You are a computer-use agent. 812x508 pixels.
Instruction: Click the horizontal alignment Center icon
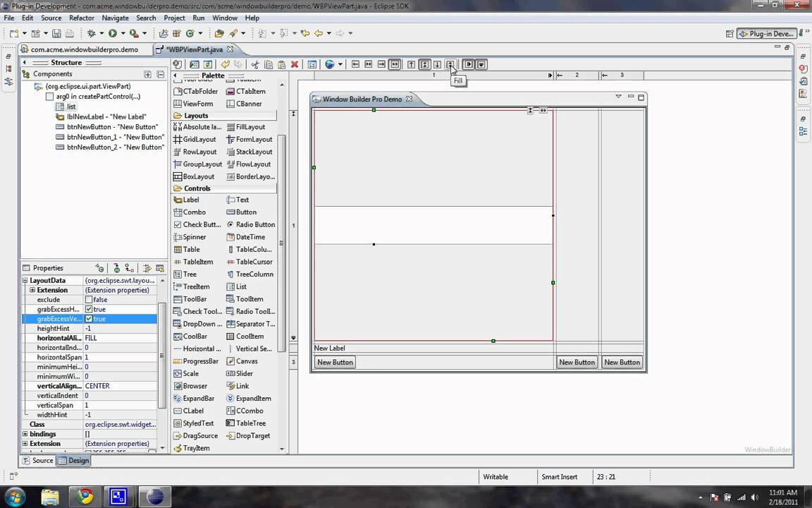[x=368, y=64]
